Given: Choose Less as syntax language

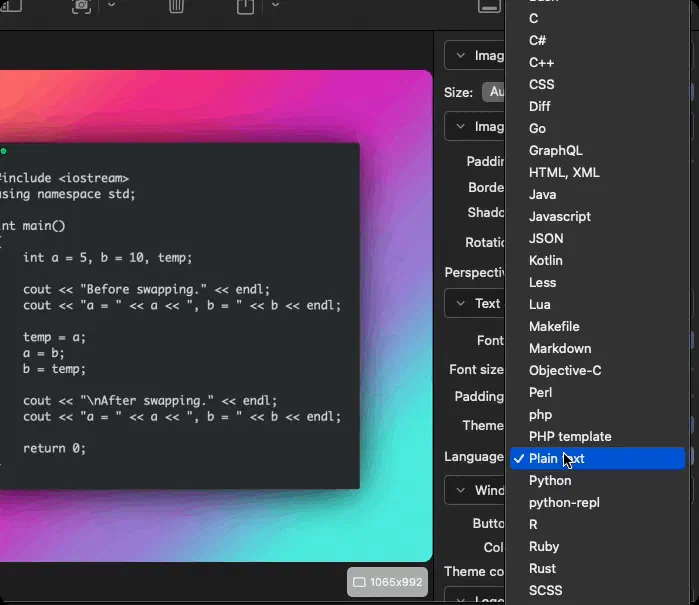Looking at the screenshot, I should (597, 282).
